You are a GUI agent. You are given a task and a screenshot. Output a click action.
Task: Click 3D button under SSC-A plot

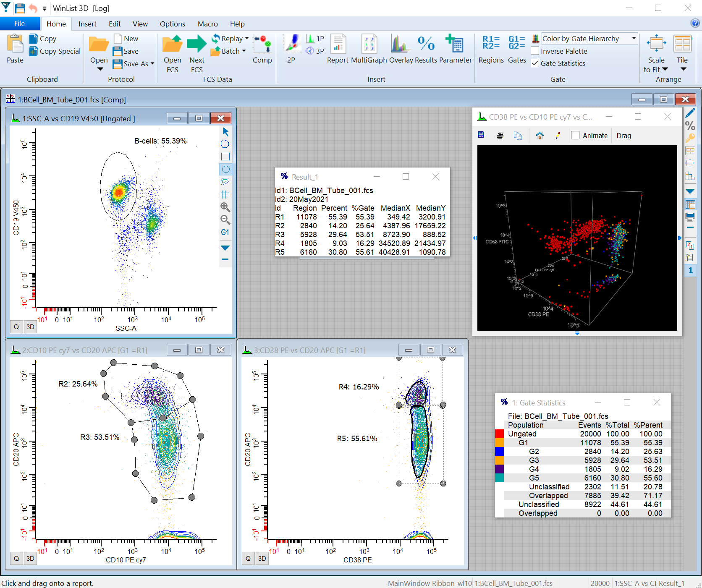30,327
